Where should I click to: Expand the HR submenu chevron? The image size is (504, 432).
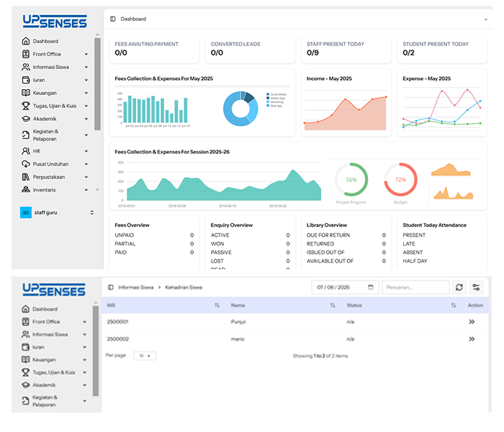click(x=86, y=151)
